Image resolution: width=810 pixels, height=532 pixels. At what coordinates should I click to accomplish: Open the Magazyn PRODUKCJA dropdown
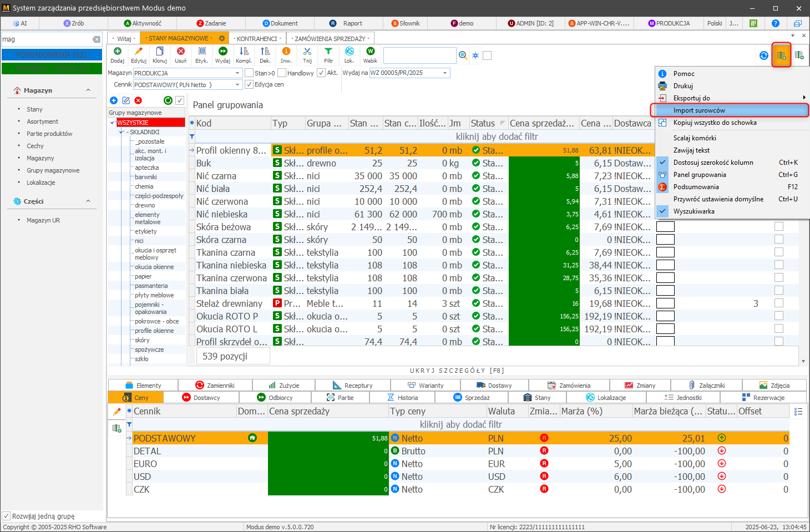tap(237, 73)
